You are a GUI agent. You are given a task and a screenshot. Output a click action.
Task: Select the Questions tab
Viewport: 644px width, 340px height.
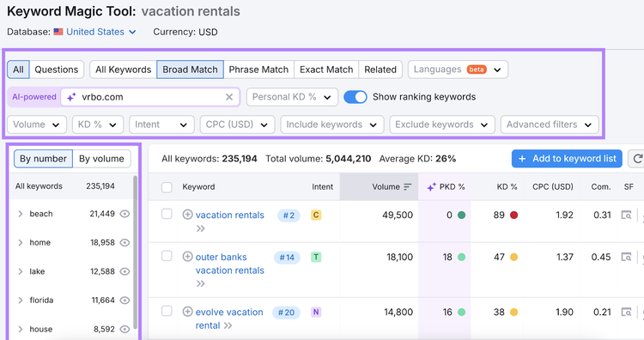[x=57, y=70]
